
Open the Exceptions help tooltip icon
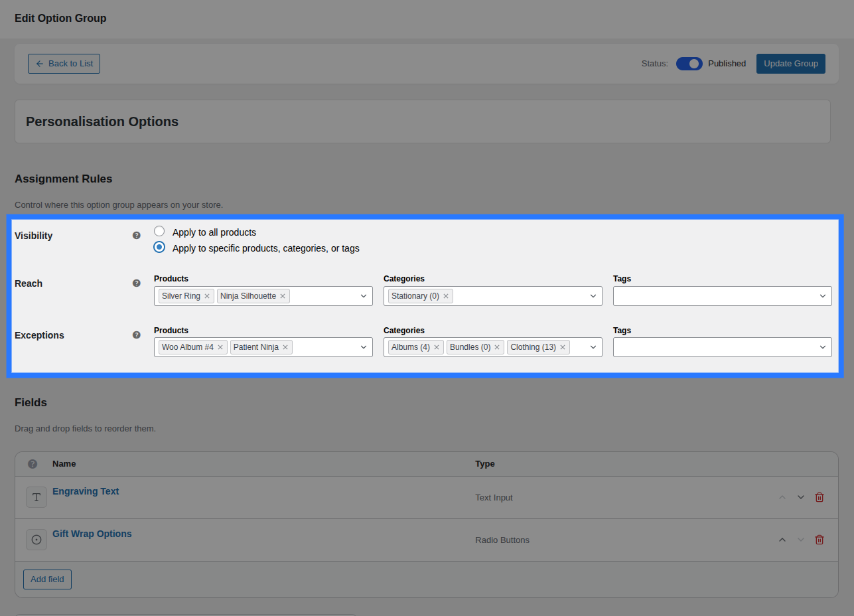pyautogui.click(x=137, y=335)
